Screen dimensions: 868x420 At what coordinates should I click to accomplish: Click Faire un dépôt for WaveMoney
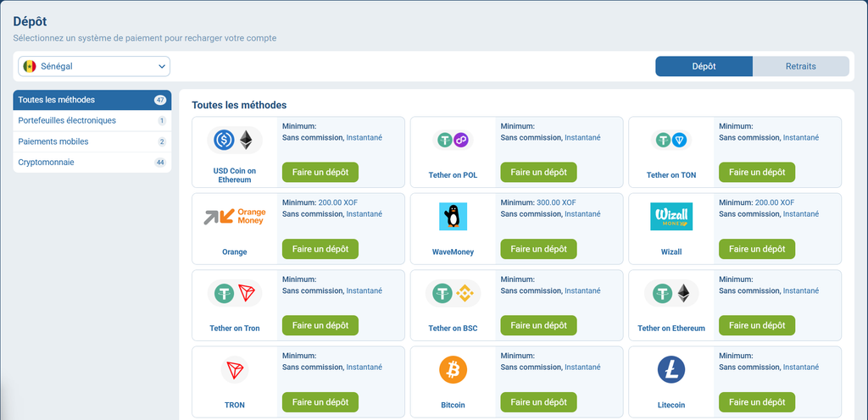(x=538, y=249)
